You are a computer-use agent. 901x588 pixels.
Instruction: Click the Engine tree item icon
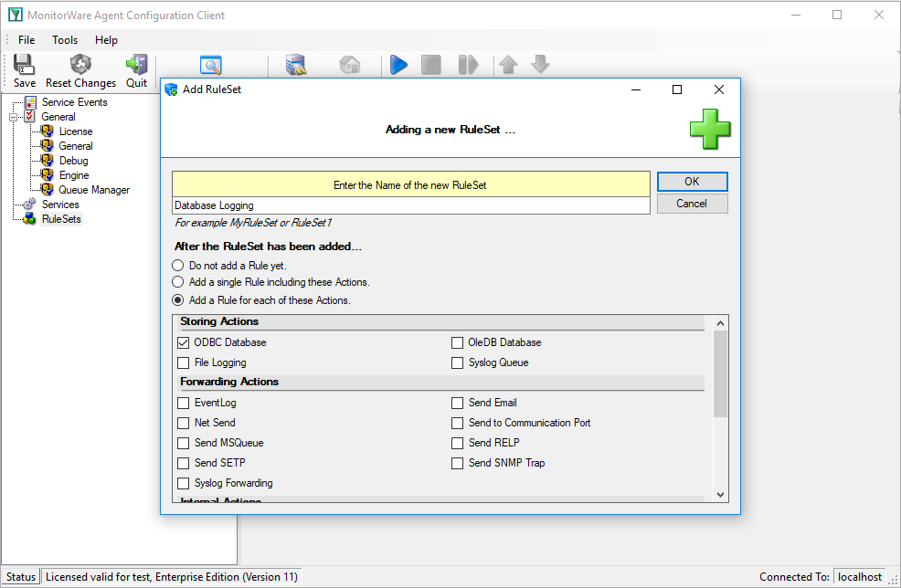coord(48,175)
